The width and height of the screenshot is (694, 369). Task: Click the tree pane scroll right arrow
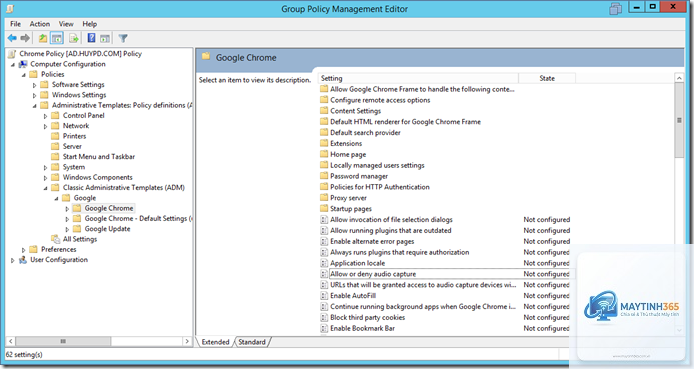(x=187, y=342)
